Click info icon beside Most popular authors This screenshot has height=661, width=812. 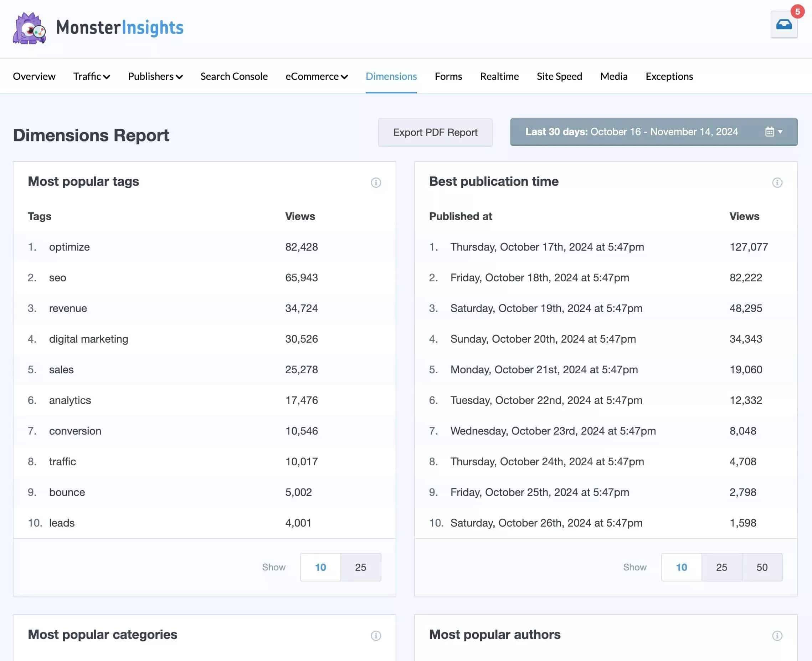click(777, 635)
